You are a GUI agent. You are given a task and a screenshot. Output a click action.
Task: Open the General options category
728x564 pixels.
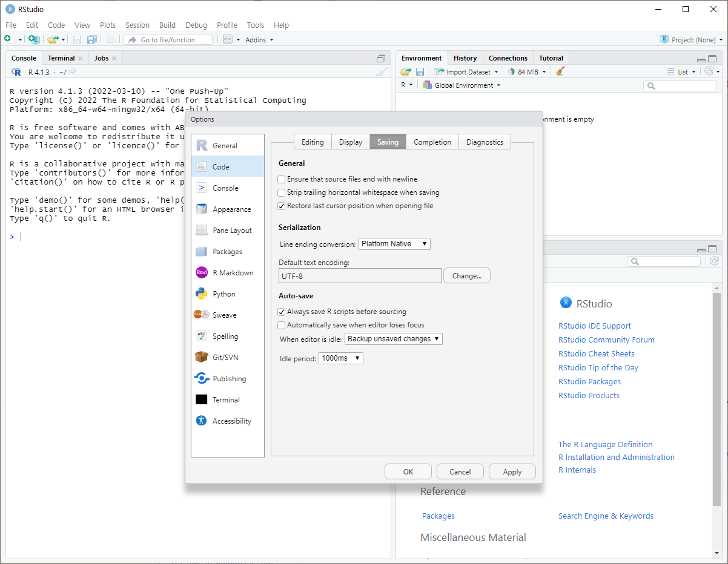tap(228, 146)
